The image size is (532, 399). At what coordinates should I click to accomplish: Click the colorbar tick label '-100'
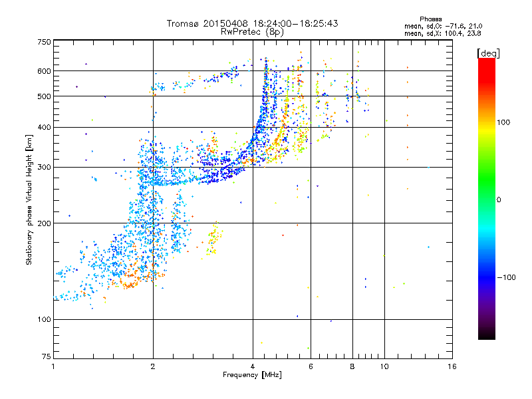pyautogui.click(x=506, y=277)
